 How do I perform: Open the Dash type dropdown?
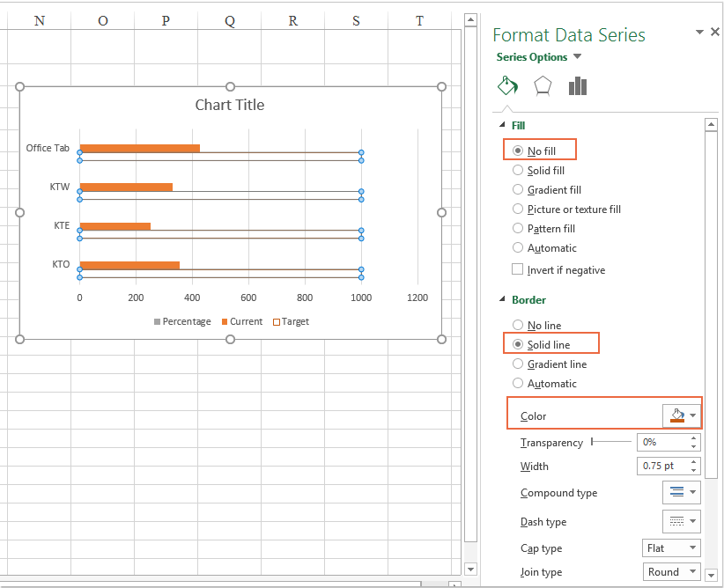point(681,520)
